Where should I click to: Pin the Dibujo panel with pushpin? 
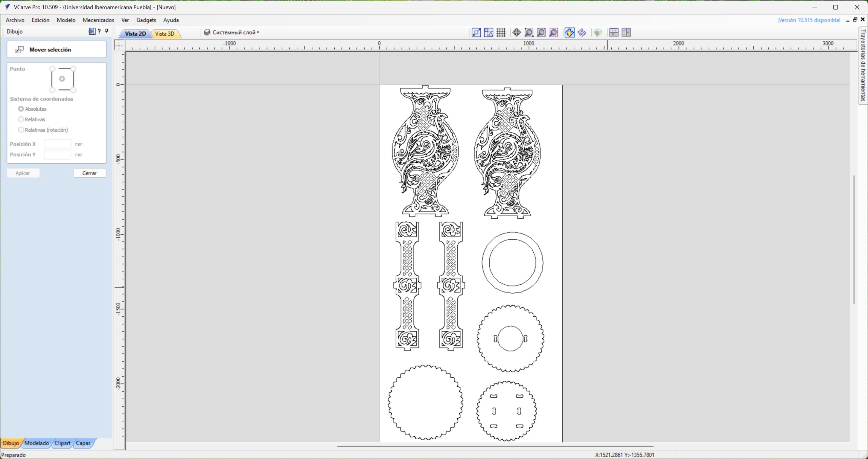coord(107,31)
